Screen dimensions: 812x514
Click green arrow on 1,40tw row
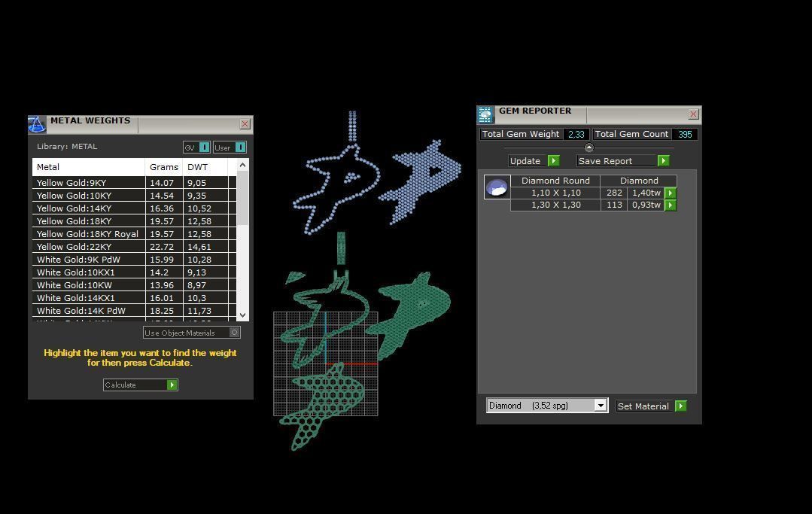[671, 193]
